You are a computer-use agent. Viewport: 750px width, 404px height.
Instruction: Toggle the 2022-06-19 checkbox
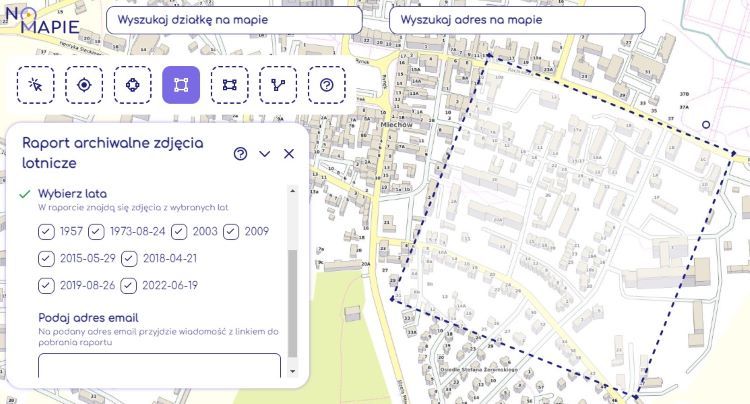129,286
